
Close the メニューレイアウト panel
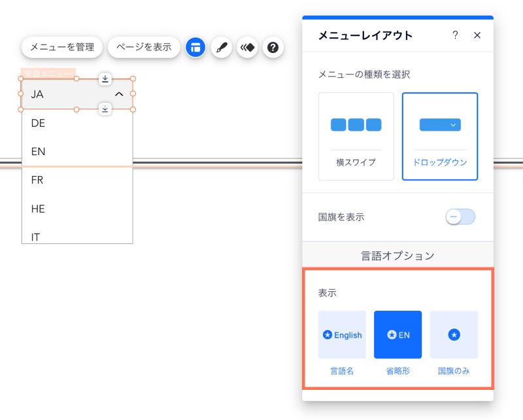pyautogui.click(x=477, y=35)
